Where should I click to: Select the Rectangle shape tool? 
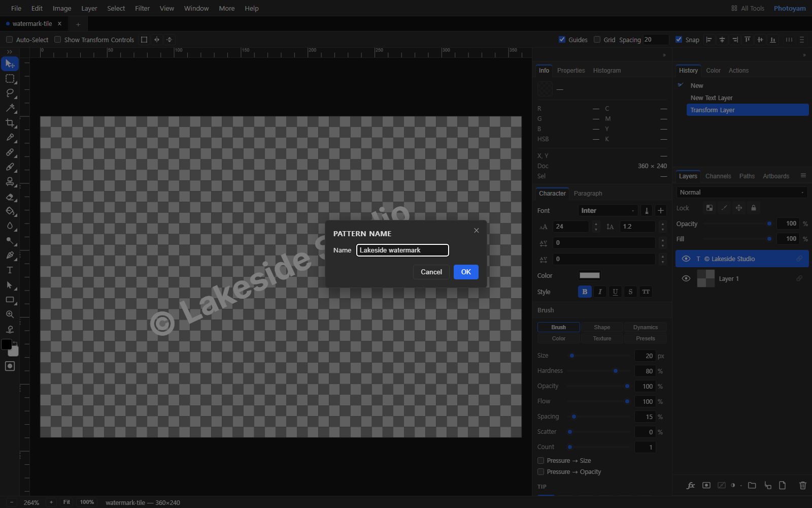[10, 300]
